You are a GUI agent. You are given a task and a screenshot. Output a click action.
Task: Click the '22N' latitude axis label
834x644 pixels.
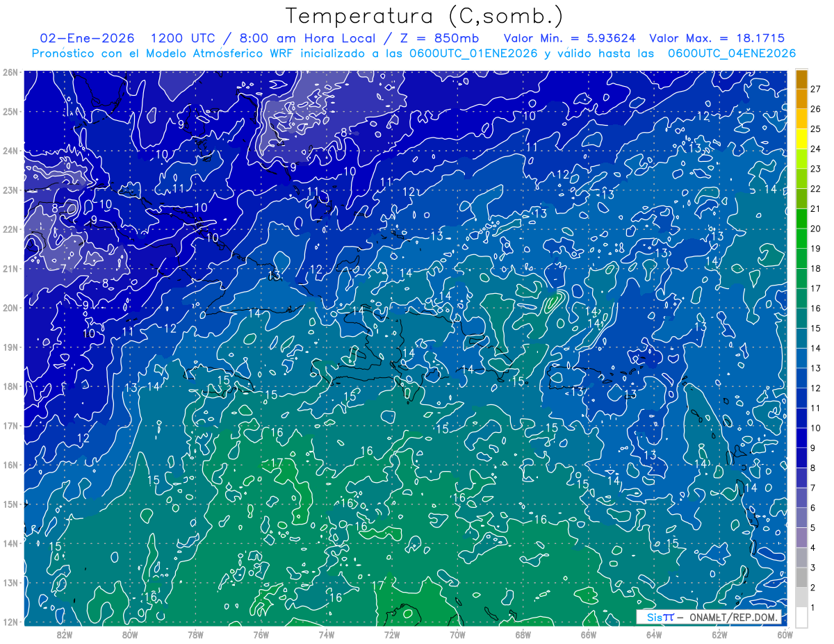pos(10,229)
